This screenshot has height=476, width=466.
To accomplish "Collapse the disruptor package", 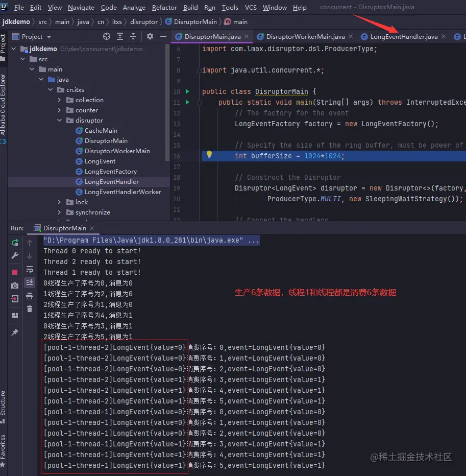I will (x=60, y=121).
